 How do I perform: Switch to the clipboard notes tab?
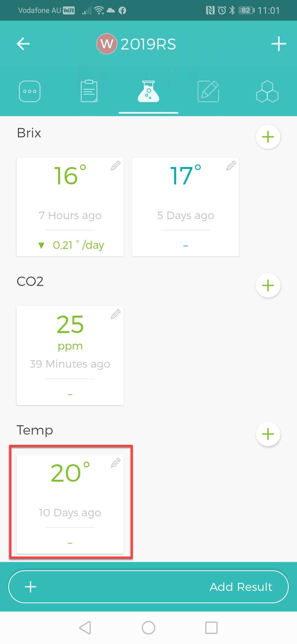[x=89, y=91]
